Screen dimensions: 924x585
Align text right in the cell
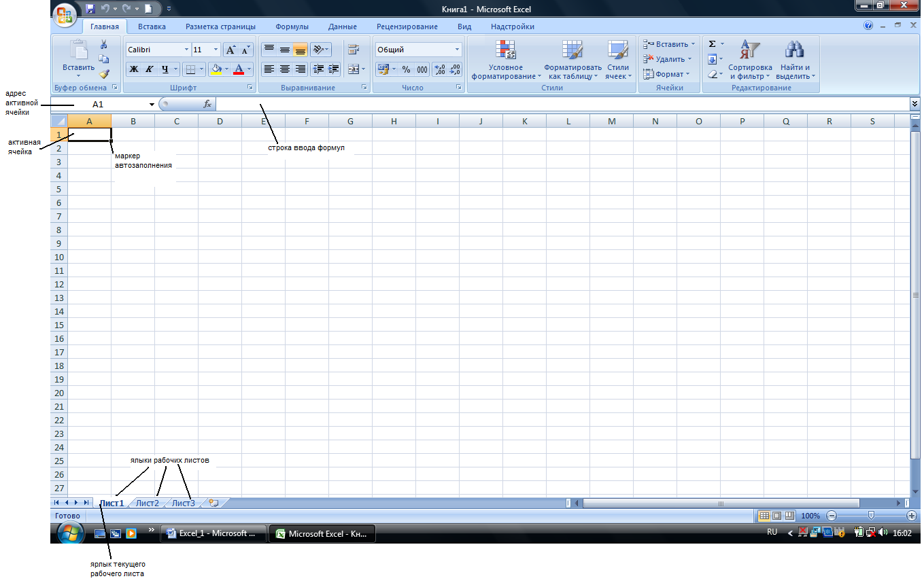coord(301,69)
